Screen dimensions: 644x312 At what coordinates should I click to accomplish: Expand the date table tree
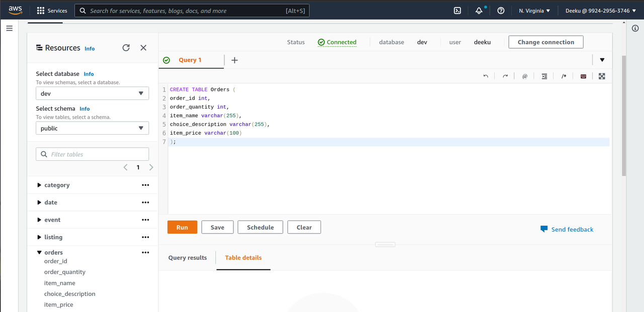pos(39,202)
